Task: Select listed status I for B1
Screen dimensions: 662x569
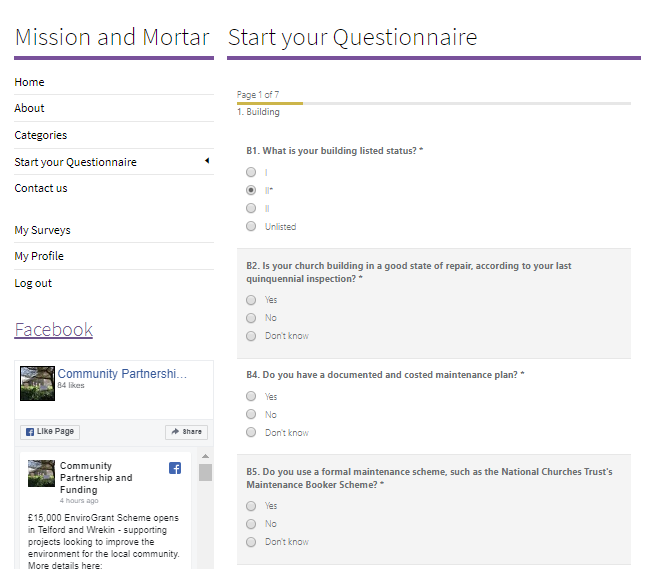Action: [x=251, y=172]
